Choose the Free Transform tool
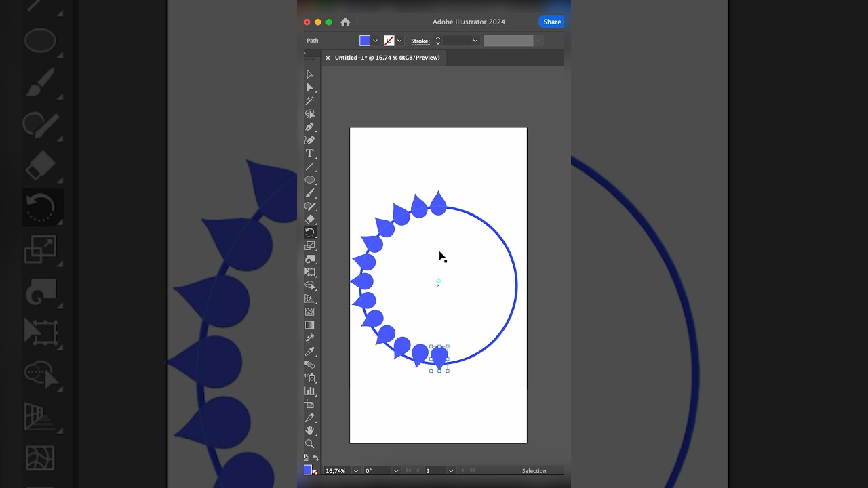Image resolution: width=868 pixels, height=488 pixels. tap(310, 272)
